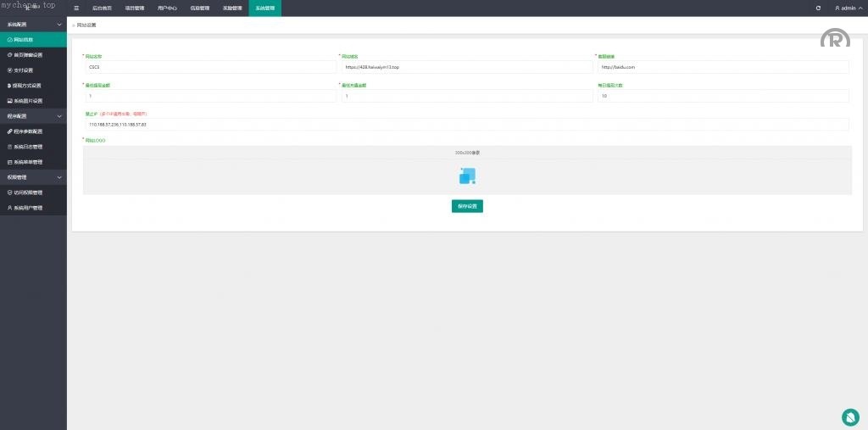Click the 网站域名 input field
The width and height of the screenshot is (868, 430).
point(465,67)
